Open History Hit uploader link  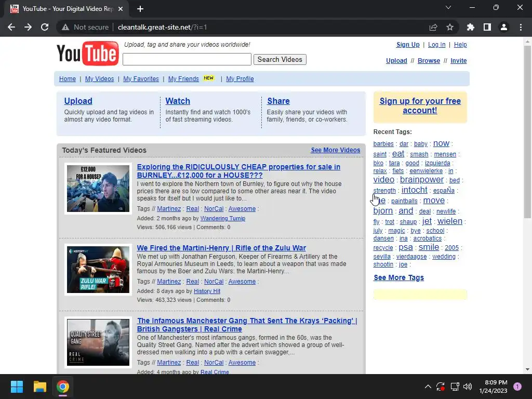207,291
